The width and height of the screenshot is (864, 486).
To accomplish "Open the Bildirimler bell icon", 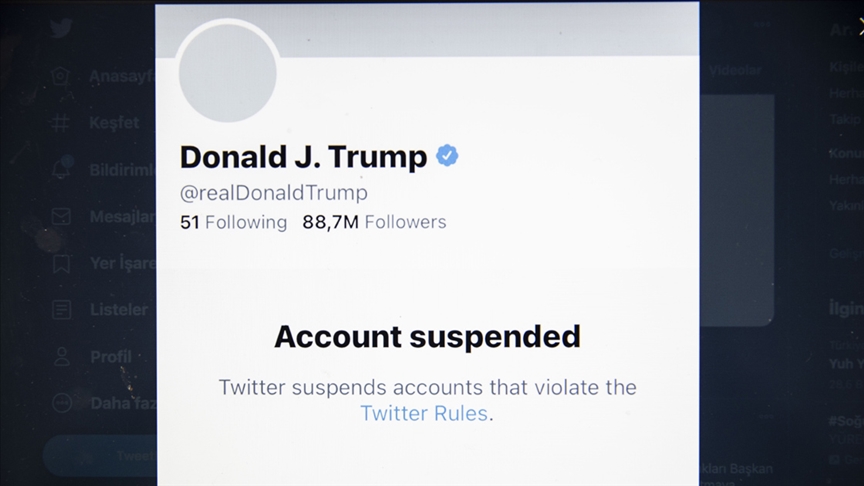I will click(x=62, y=169).
